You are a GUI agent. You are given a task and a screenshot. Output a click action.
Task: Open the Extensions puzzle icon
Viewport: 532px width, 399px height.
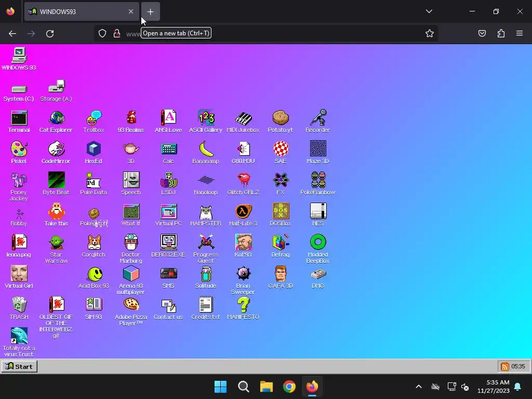[501, 33]
